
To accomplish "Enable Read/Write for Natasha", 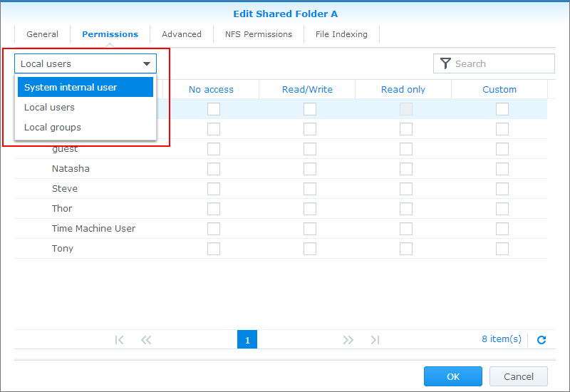I will [x=310, y=169].
